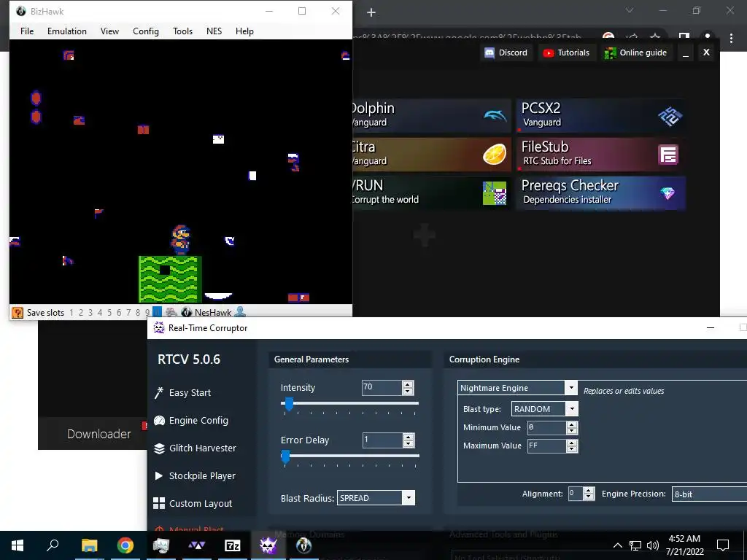This screenshot has width=747, height=560.
Task: Open taskbar search magnifier
Action: pyautogui.click(x=53, y=545)
